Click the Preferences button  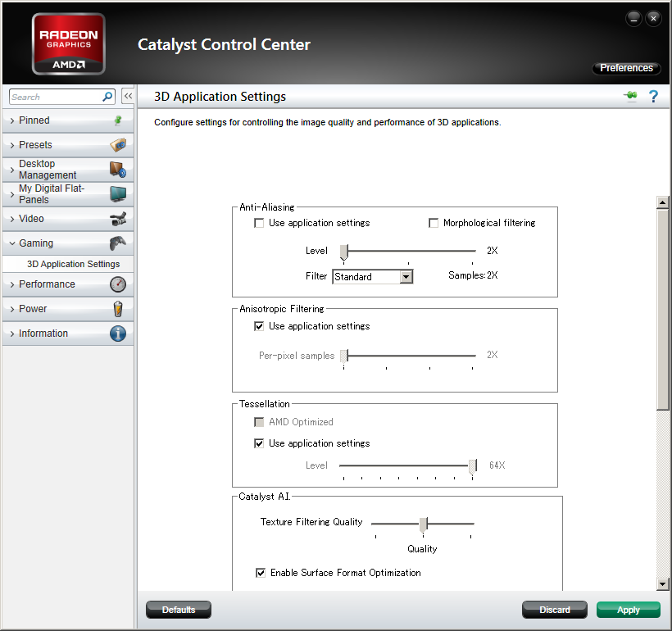[x=626, y=68]
